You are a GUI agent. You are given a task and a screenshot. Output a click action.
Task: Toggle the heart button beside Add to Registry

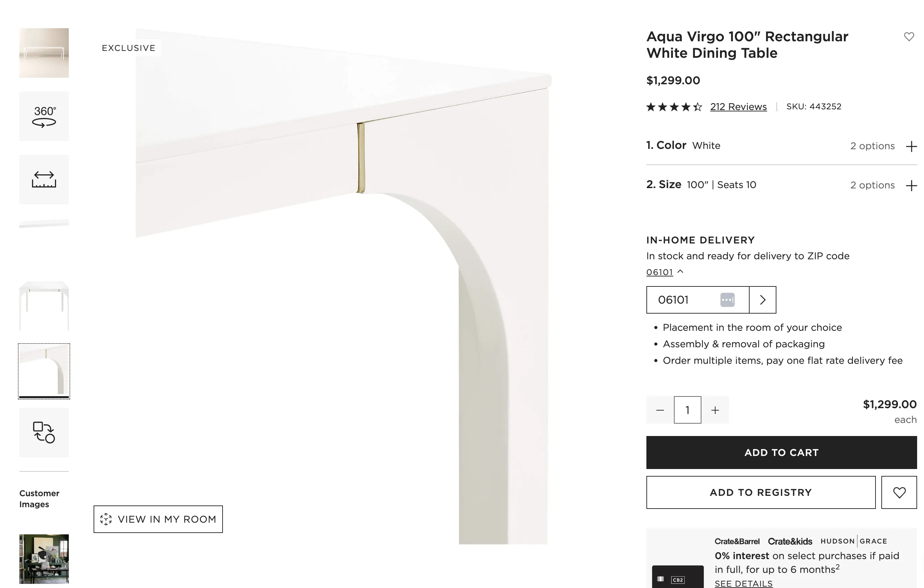click(899, 492)
